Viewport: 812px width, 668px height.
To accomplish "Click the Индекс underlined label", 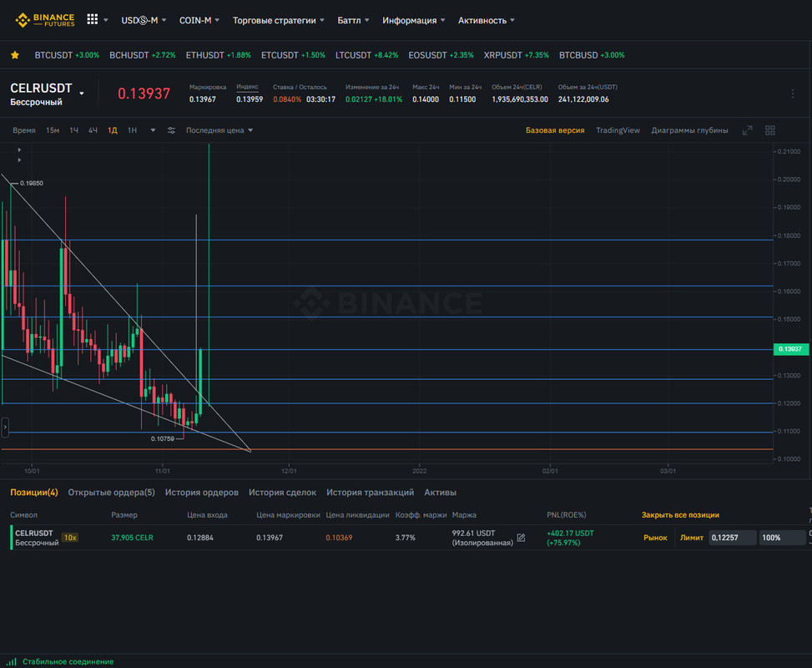I will [247, 87].
